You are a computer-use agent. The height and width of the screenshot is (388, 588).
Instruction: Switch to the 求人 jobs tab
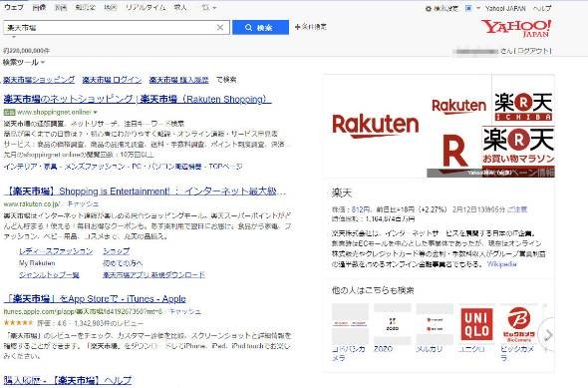pos(180,7)
